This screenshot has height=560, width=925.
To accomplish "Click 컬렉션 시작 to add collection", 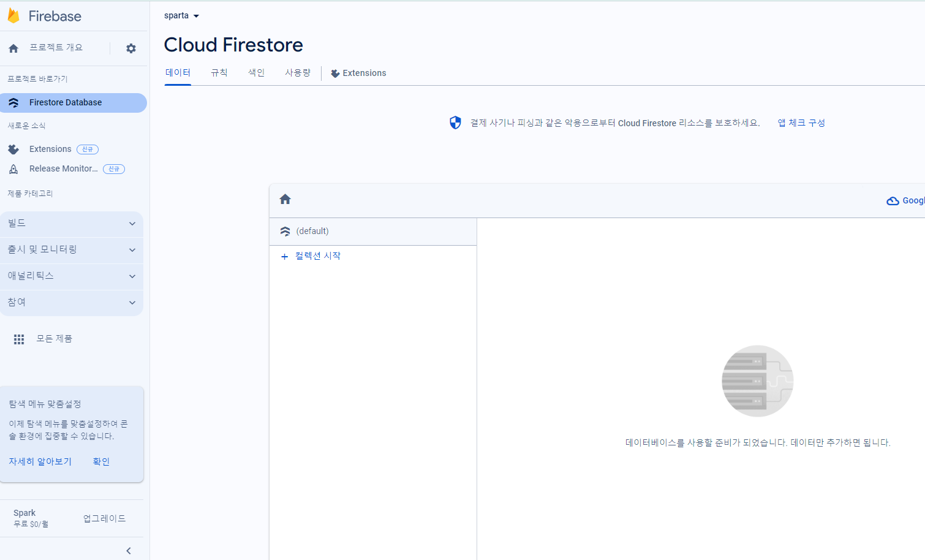I will (x=318, y=256).
